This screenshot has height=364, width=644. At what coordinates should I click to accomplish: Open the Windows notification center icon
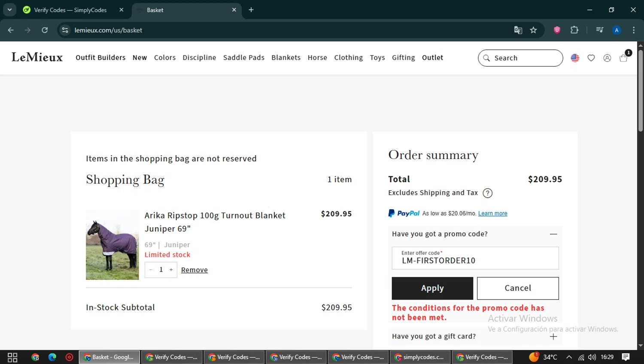626,357
